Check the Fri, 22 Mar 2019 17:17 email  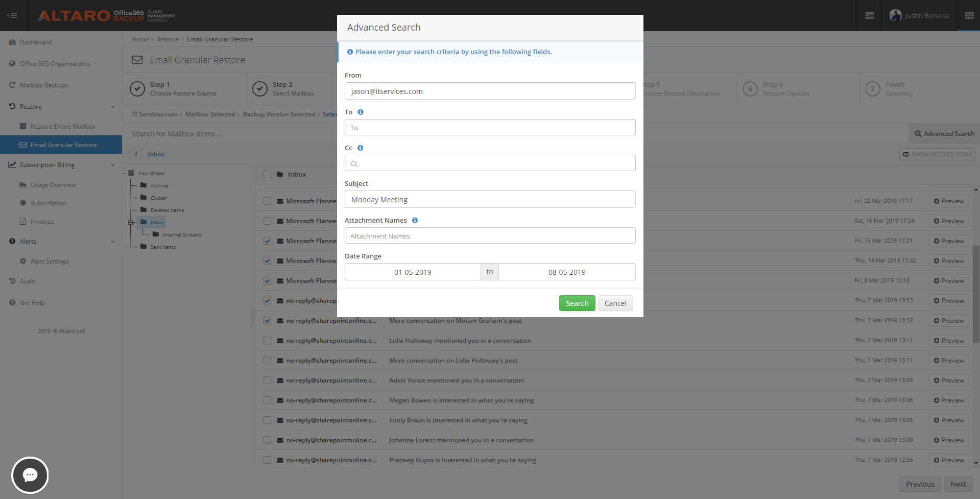point(267,201)
